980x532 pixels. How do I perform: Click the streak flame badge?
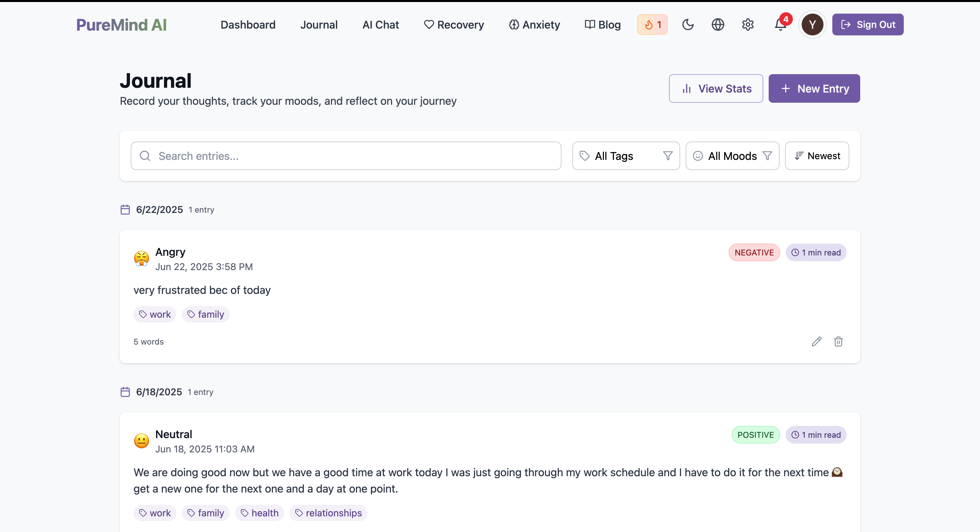[652, 25]
